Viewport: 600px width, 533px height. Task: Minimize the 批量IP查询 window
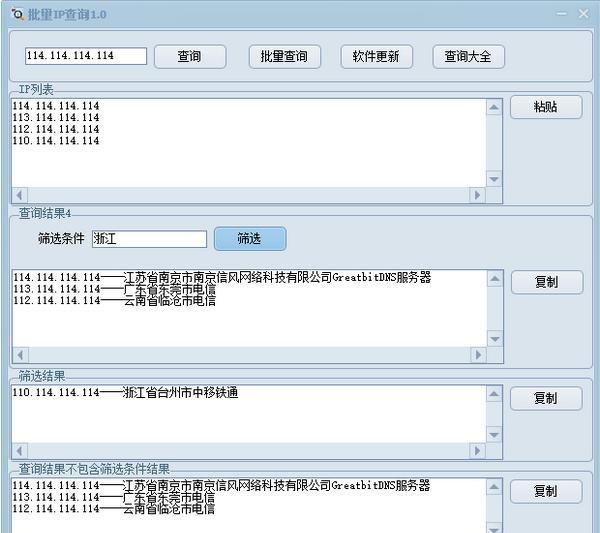tap(561, 14)
